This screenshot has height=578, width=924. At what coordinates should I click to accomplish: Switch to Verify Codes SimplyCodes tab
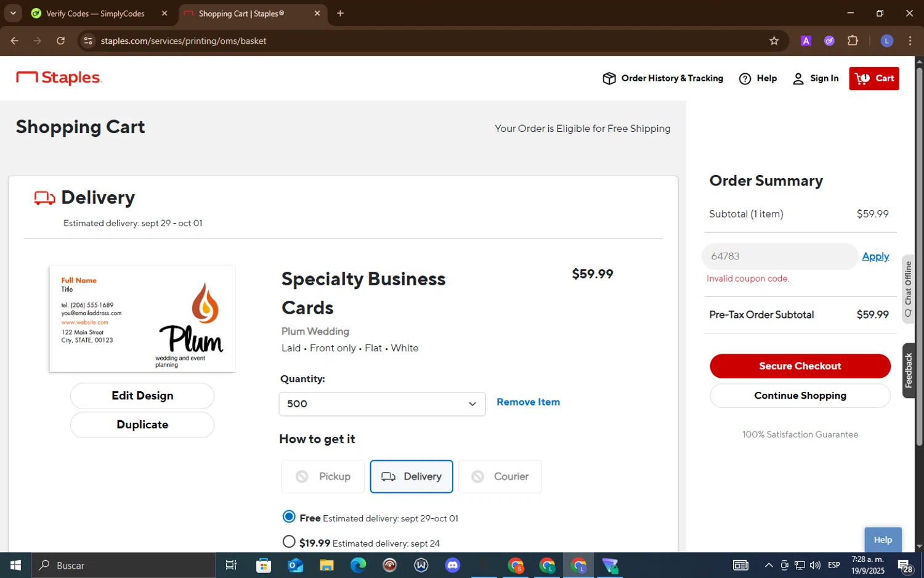95,14
